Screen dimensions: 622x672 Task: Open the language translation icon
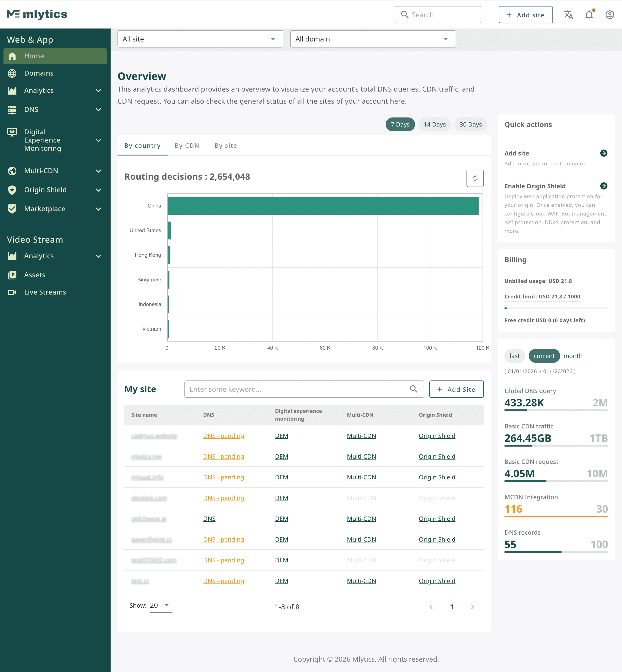click(x=568, y=15)
